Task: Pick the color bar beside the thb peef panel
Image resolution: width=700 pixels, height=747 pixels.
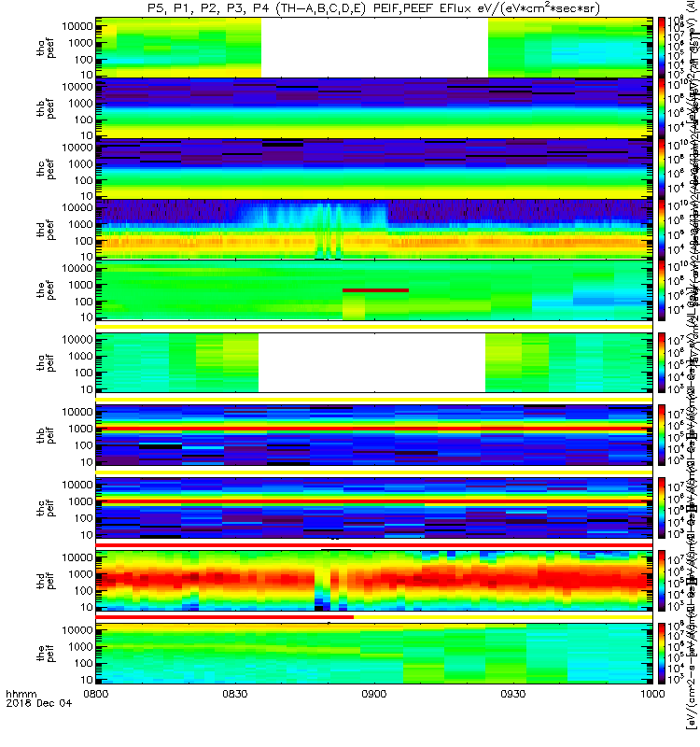Action: [662, 108]
